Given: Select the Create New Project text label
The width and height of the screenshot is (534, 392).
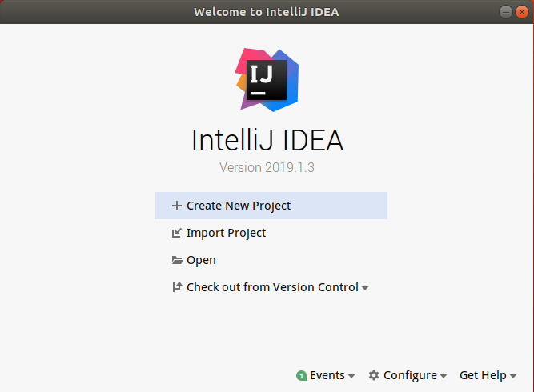Looking at the screenshot, I should point(239,206).
